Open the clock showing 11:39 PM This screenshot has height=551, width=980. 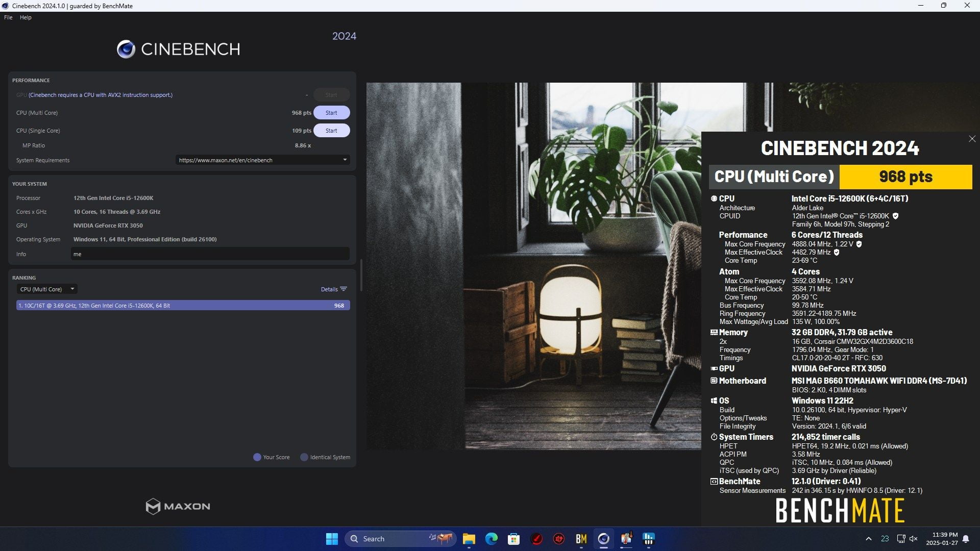(x=942, y=539)
